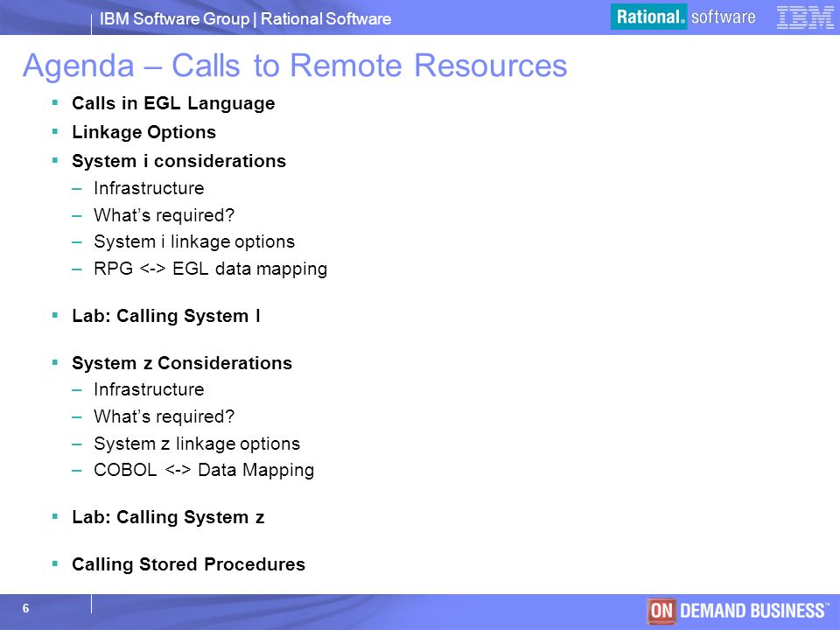Screen dimensions: 840x630
Task: Click the Rational software logo
Action: click(x=684, y=17)
